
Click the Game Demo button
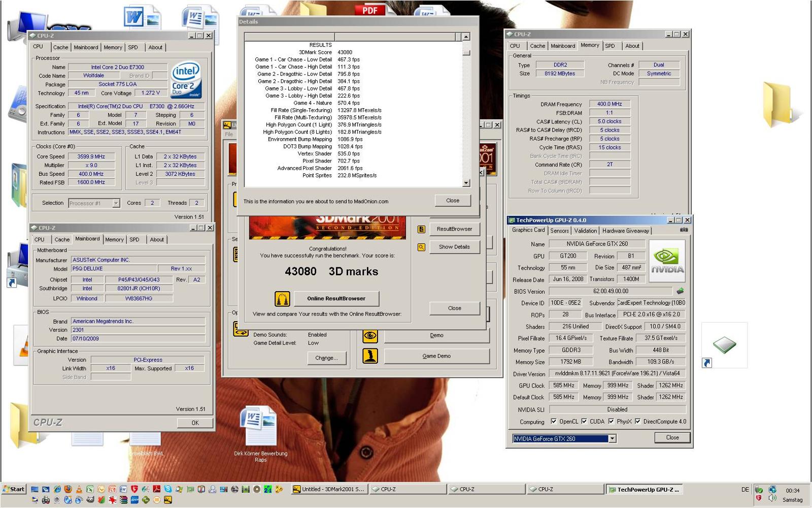click(x=436, y=356)
